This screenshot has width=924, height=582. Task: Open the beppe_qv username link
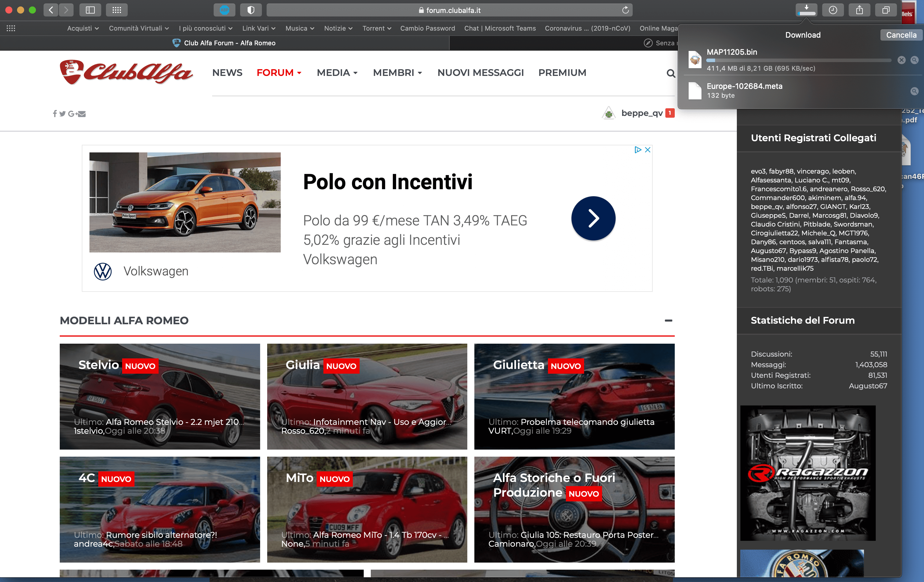642,113
